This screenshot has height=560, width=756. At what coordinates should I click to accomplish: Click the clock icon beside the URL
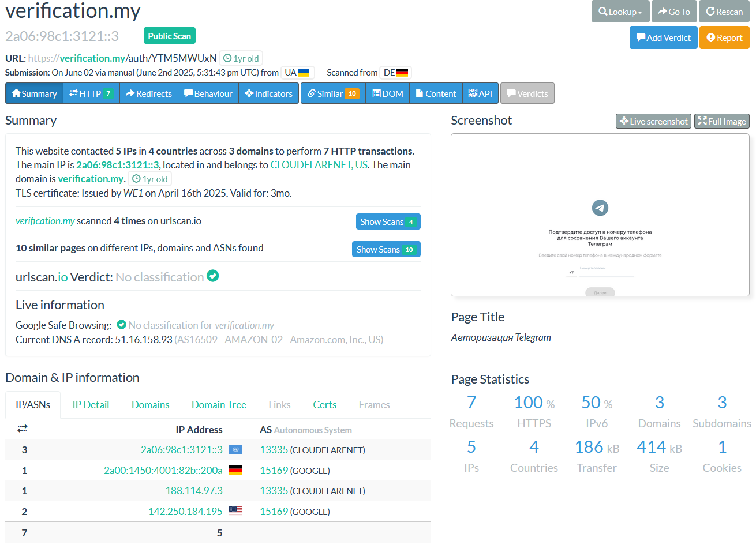227,58
